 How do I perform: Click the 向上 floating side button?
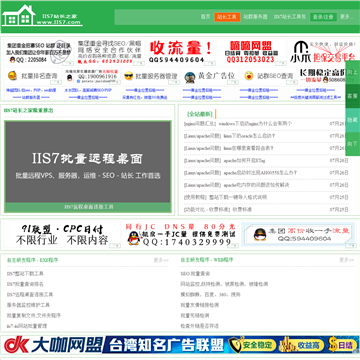(353, 72)
